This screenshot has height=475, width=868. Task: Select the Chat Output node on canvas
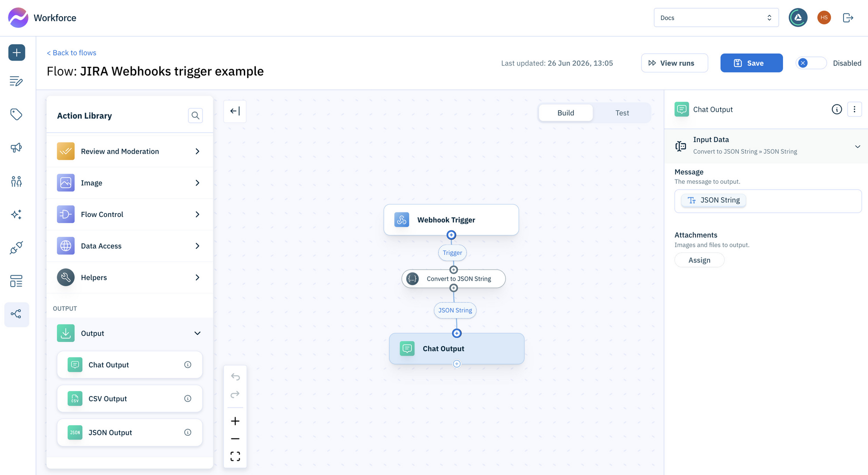[x=457, y=349]
